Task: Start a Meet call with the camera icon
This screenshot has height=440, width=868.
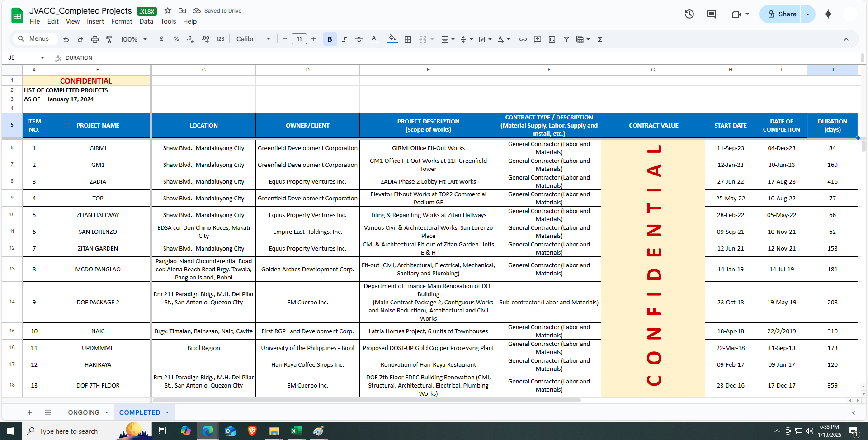Action: (736, 14)
